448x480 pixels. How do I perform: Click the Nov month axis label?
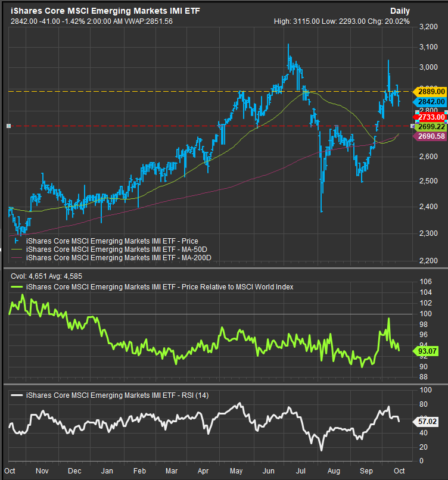42,471
